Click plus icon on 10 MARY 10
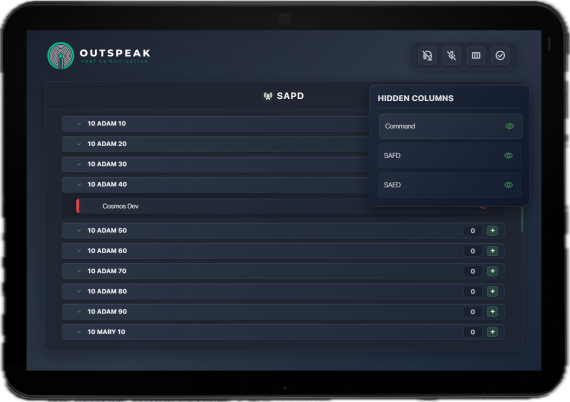 [493, 332]
